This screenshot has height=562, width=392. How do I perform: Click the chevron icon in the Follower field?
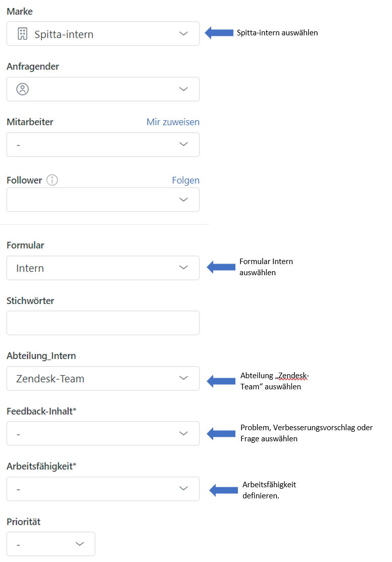point(183,199)
